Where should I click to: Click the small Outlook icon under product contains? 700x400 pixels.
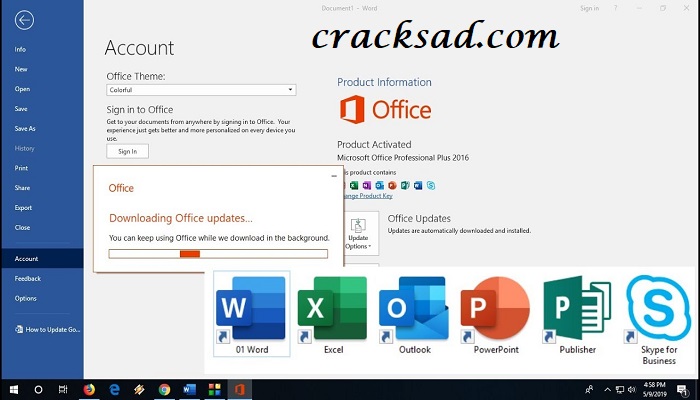(379, 185)
